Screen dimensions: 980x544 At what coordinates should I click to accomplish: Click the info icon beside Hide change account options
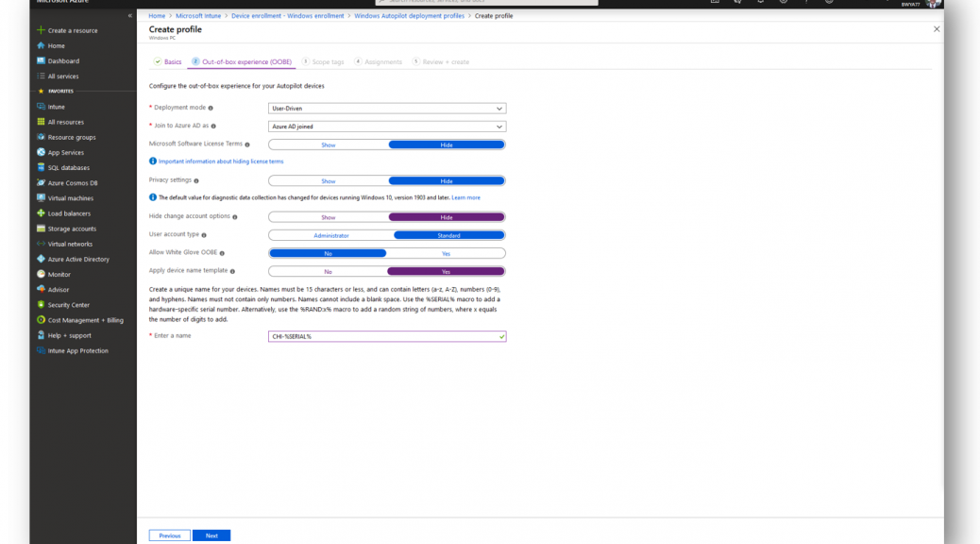pos(235,217)
